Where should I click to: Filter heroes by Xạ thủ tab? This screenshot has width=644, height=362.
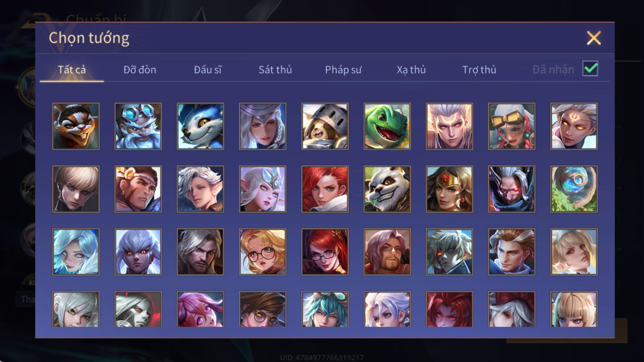click(411, 70)
